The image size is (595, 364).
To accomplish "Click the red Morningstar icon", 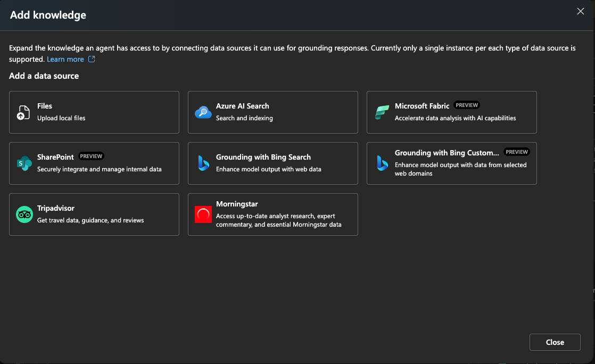I will pos(203,214).
